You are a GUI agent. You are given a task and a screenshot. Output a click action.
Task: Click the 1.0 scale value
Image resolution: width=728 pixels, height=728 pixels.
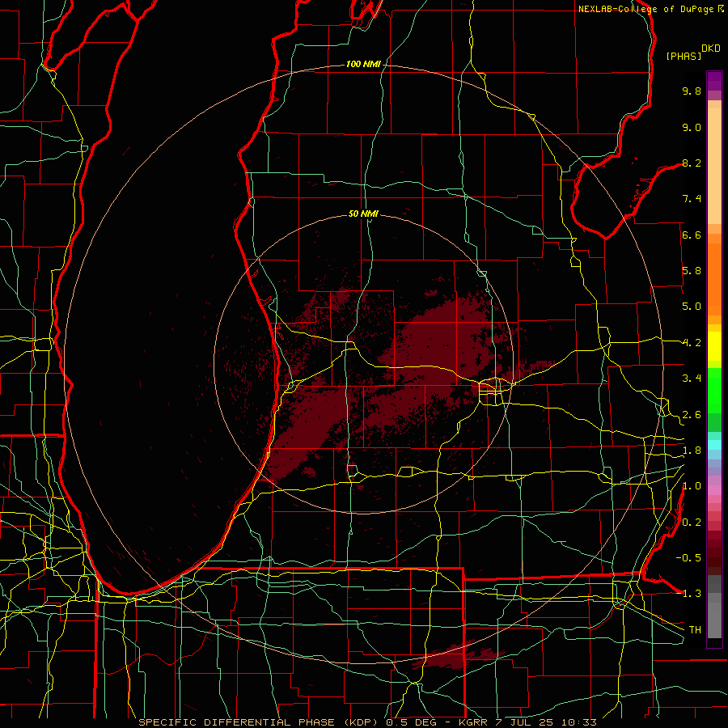point(692,486)
